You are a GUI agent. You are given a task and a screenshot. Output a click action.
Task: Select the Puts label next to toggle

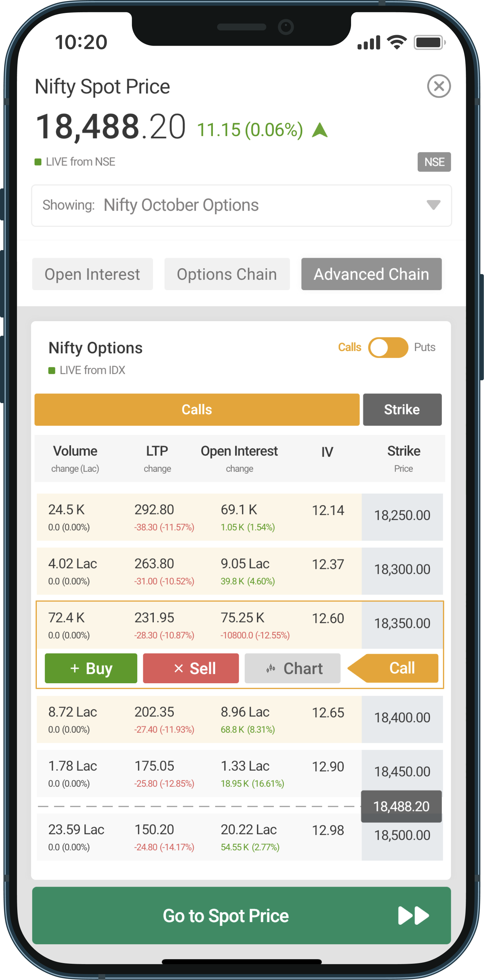pyautogui.click(x=425, y=347)
